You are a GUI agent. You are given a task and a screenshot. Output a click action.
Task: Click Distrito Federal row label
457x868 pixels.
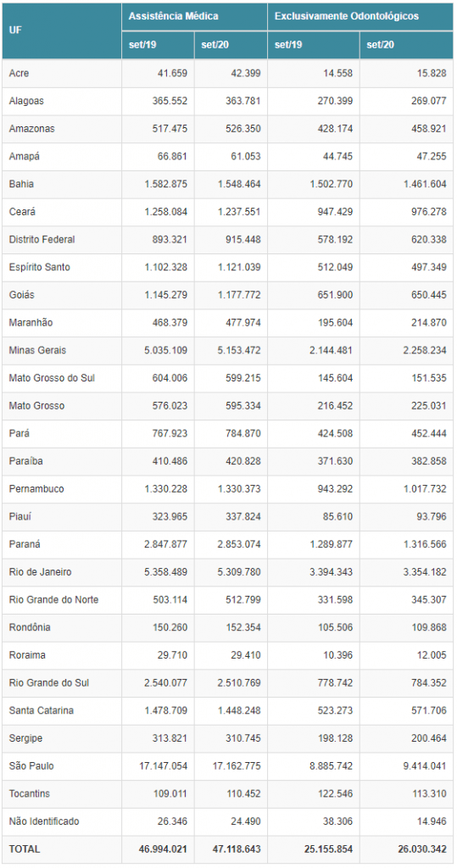point(42,240)
